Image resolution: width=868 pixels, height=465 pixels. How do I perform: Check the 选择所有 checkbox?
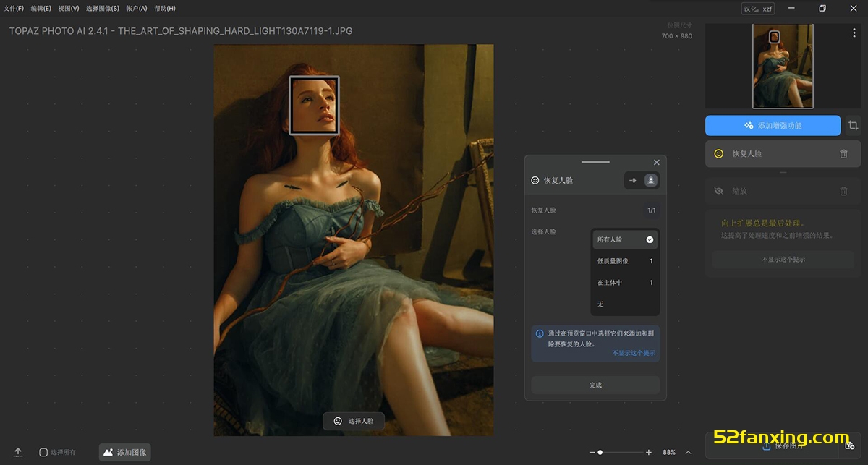[43, 452]
